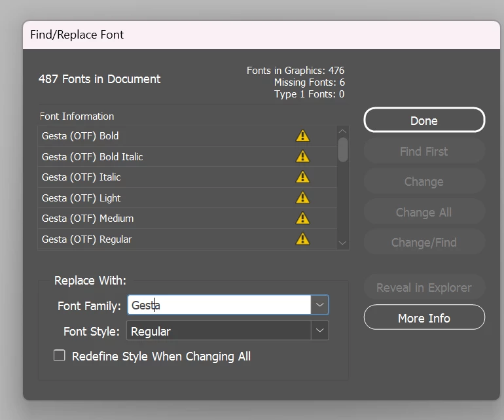This screenshot has height=420, width=504.
Task: Click the Done button
Action: pyautogui.click(x=424, y=120)
